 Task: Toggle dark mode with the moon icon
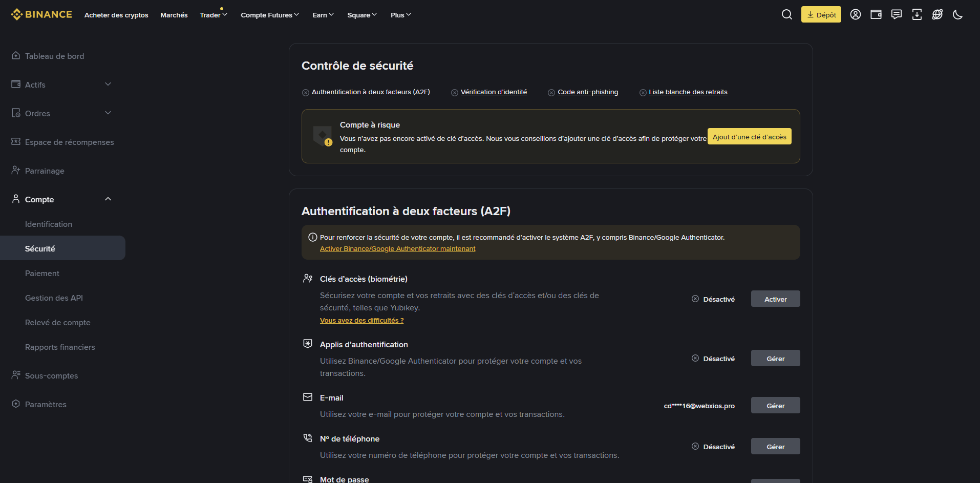pos(958,14)
